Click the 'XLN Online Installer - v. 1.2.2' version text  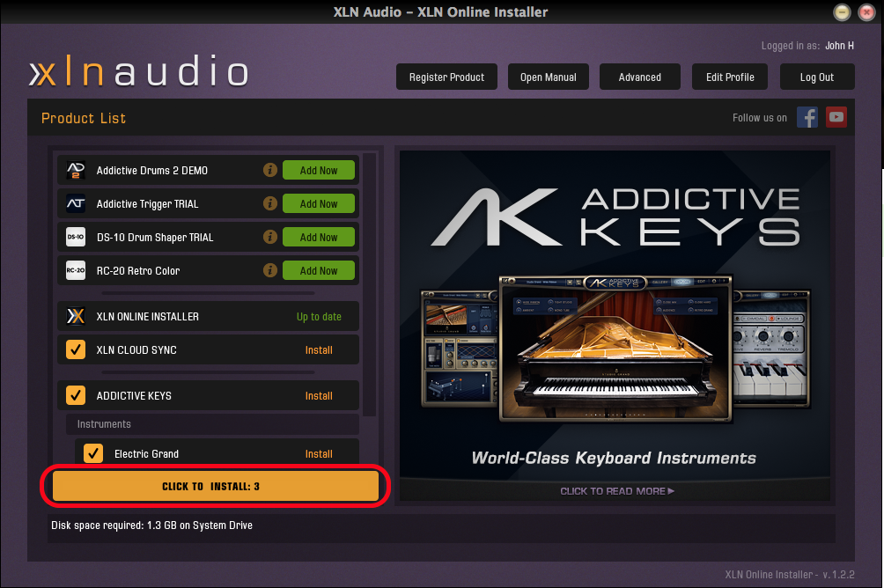pos(790,575)
